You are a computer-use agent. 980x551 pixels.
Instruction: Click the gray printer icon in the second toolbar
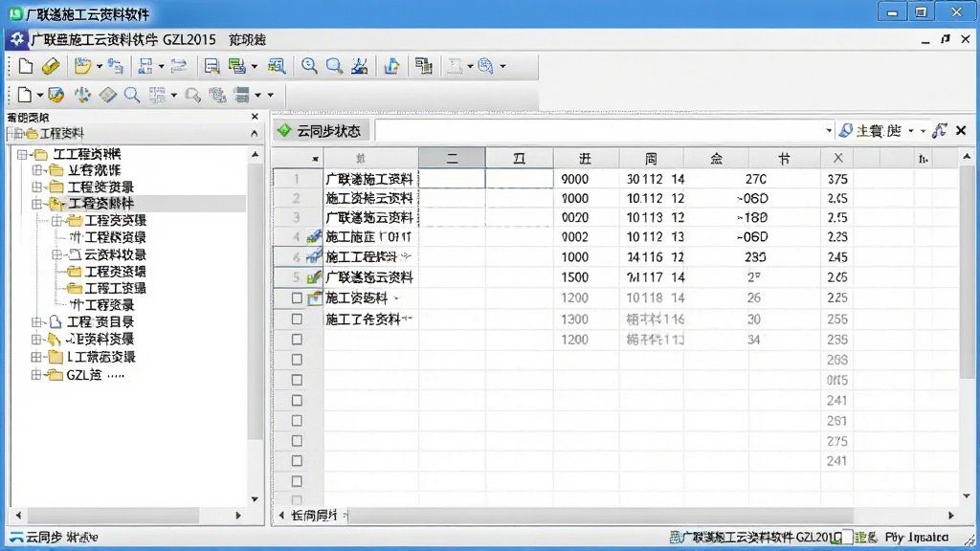click(242, 95)
